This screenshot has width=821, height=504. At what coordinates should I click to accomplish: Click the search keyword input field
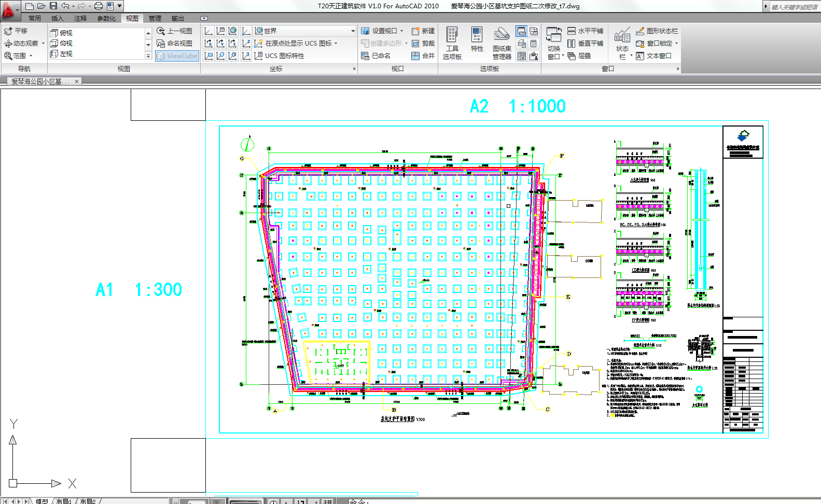794,7
